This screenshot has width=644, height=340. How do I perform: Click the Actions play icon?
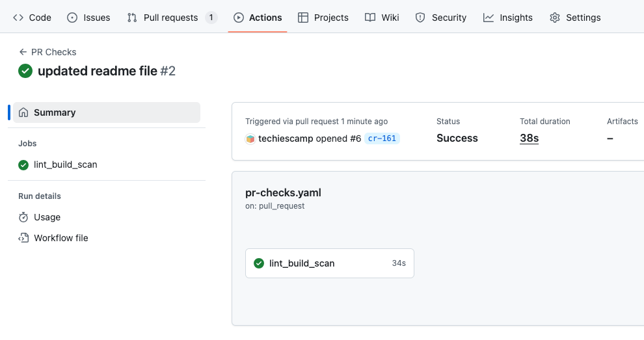click(x=239, y=18)
